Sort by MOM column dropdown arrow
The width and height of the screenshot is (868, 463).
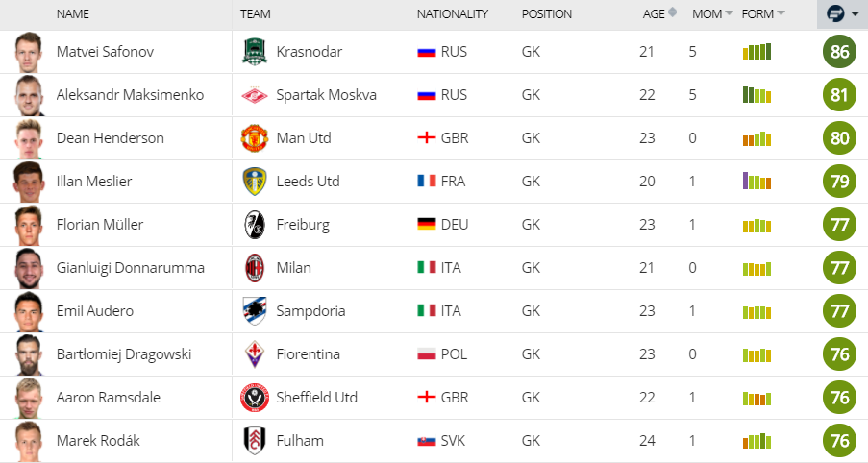point(730,13)
